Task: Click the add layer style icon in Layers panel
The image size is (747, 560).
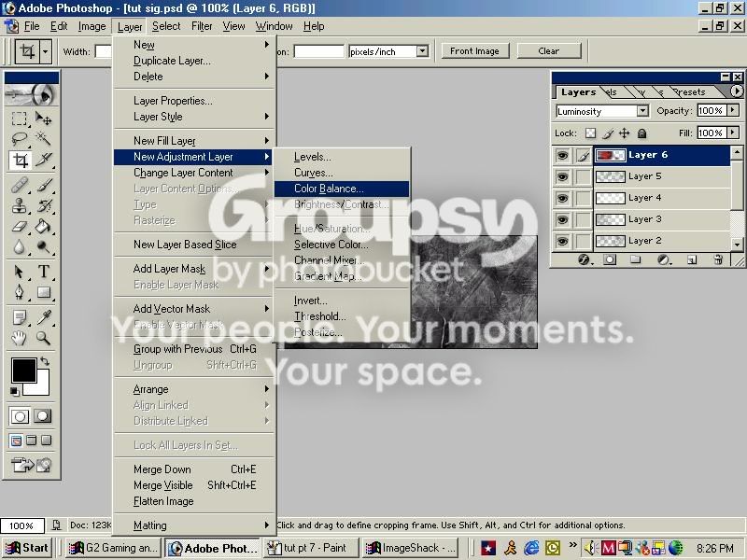Action: (x=585, y=259)
